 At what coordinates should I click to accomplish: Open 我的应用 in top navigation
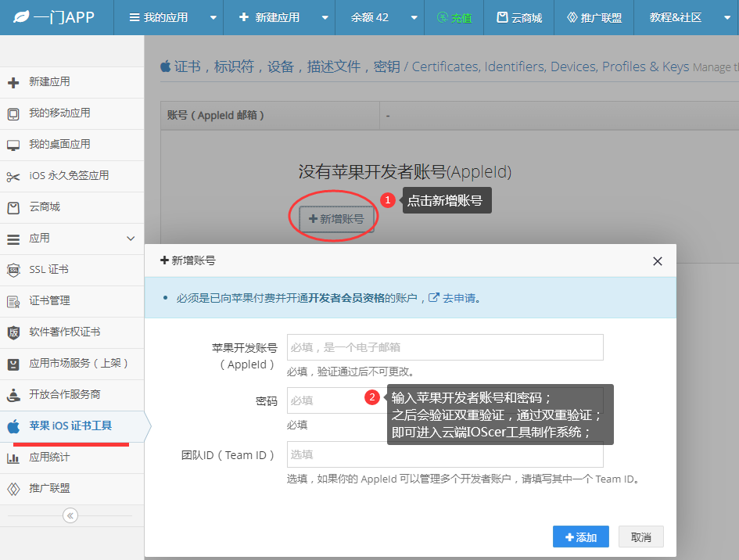click(159, 17)
